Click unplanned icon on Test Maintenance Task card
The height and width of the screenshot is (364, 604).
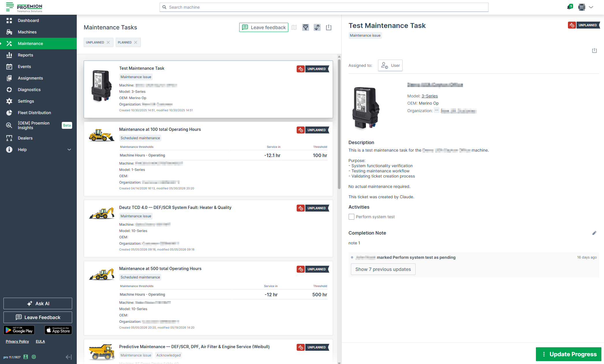click(x=300, y=69)
